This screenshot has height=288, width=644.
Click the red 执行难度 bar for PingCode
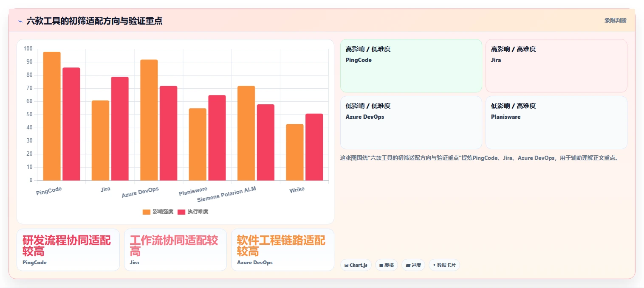71,124
